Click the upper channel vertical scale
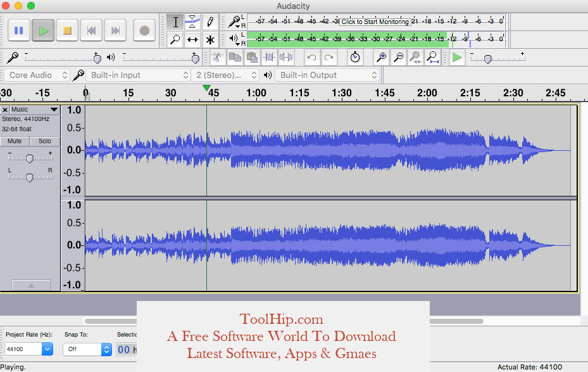This screenshot has width=588, height=372. point(73,150)
